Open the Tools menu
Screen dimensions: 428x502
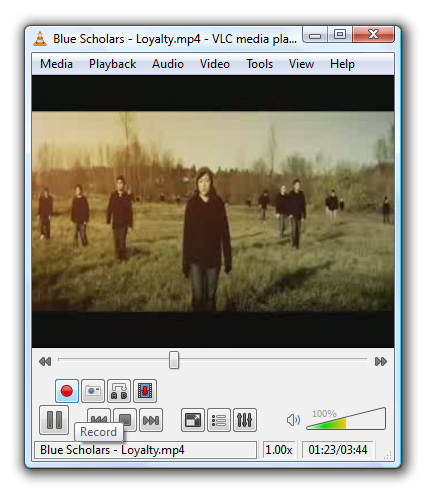point(259,64)
